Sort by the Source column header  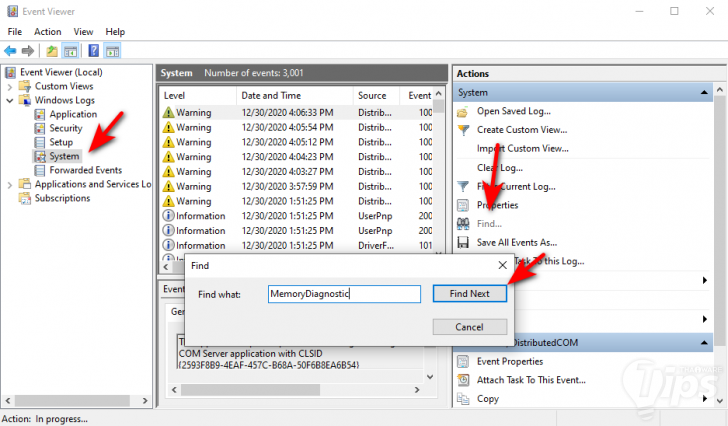coord(376,96)
